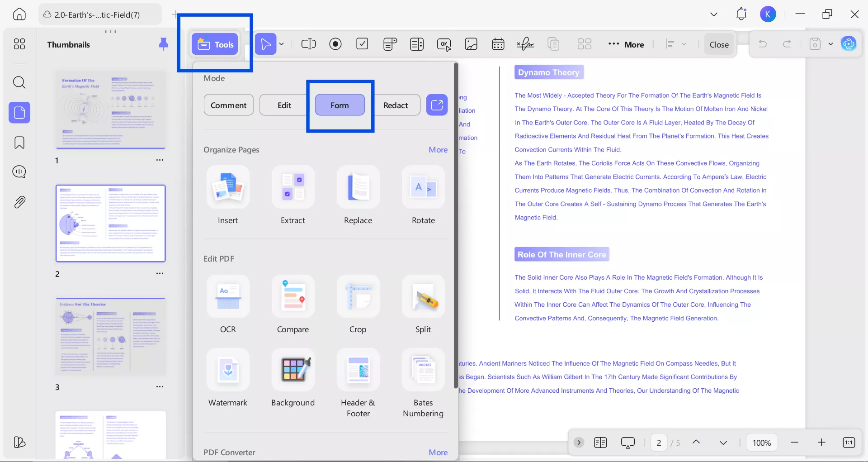Open the Extract pages tool
The width and height of the screenshot is (868, 462).
coord(293,195)
